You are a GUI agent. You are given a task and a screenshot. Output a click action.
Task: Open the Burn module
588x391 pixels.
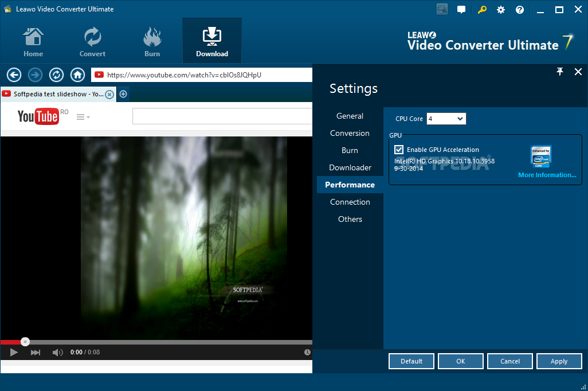pos(152,41)
